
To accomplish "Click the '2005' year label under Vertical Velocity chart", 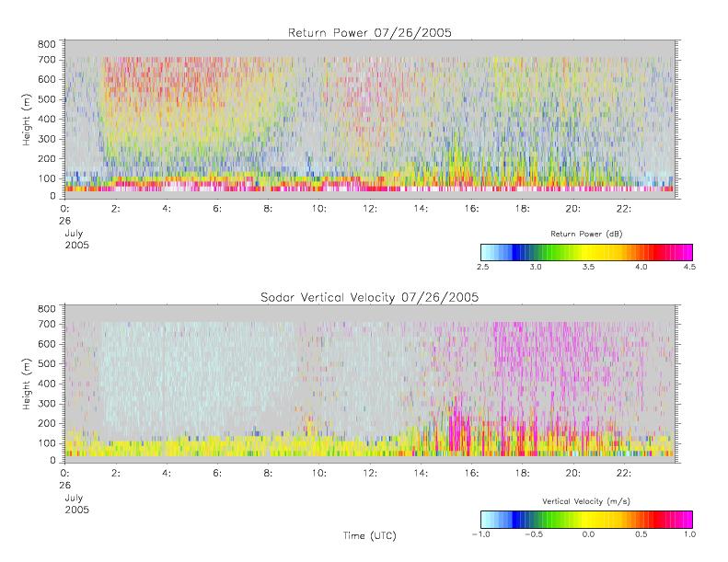I will [76, 510].
